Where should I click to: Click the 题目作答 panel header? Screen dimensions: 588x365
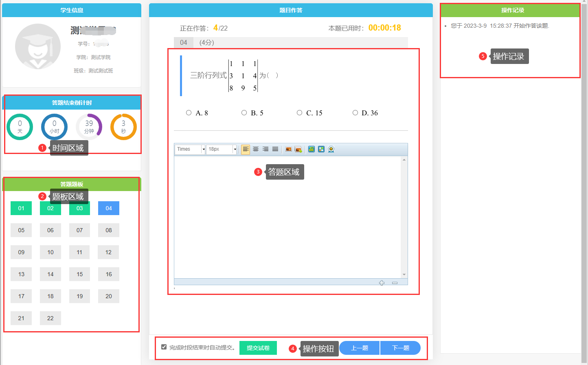(291, 10)
